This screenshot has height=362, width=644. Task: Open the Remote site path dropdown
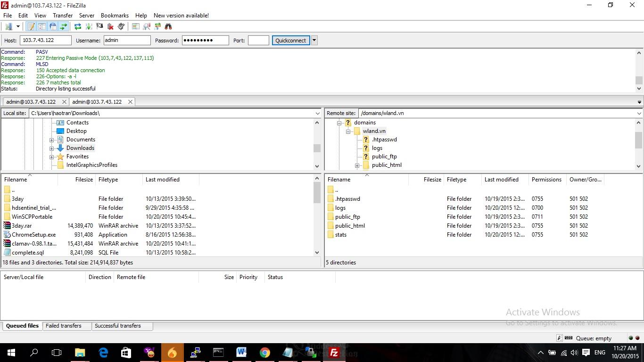coord(639,113)
